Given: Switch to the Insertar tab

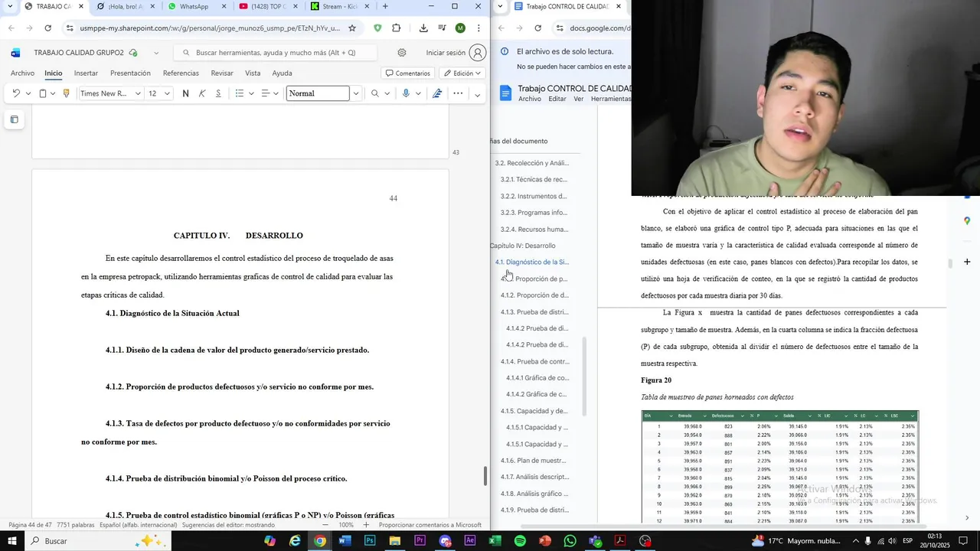Looking at the screenshot, I should [x=86, y=73].
